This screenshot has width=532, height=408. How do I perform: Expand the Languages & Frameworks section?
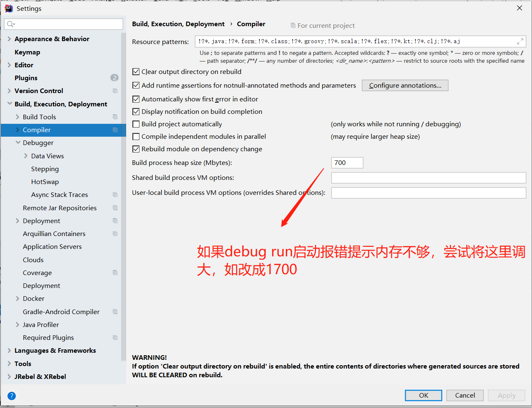coord(9,351)
